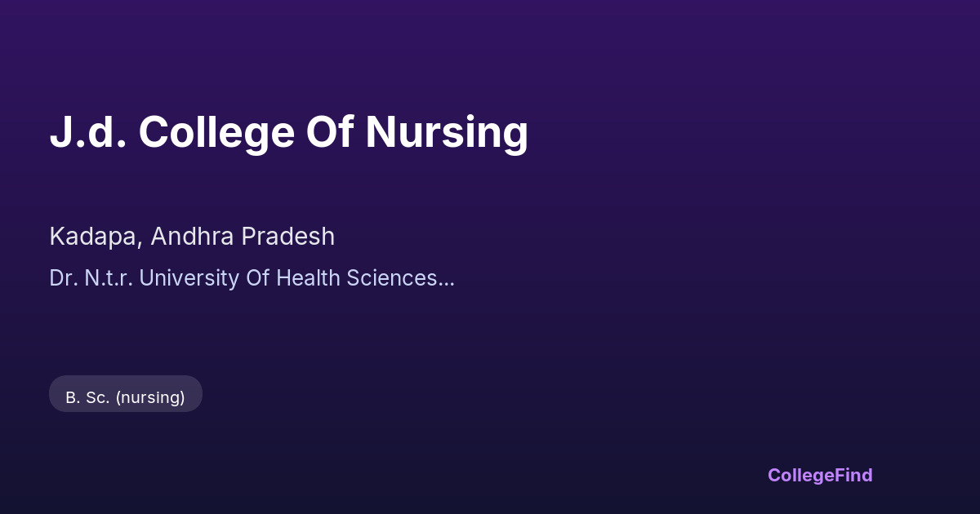Click the "College" part of CollegeFind logo

coord(800,475)
